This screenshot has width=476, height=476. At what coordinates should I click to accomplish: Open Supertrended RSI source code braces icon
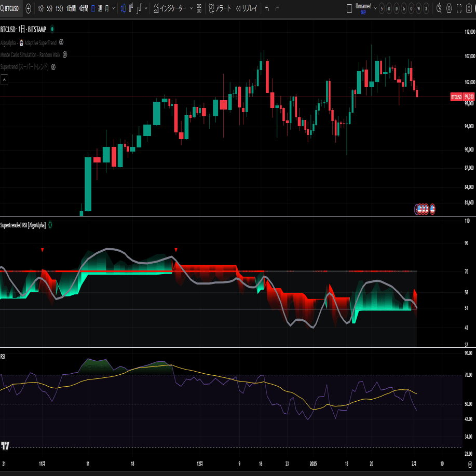click(x=50, y=225)
